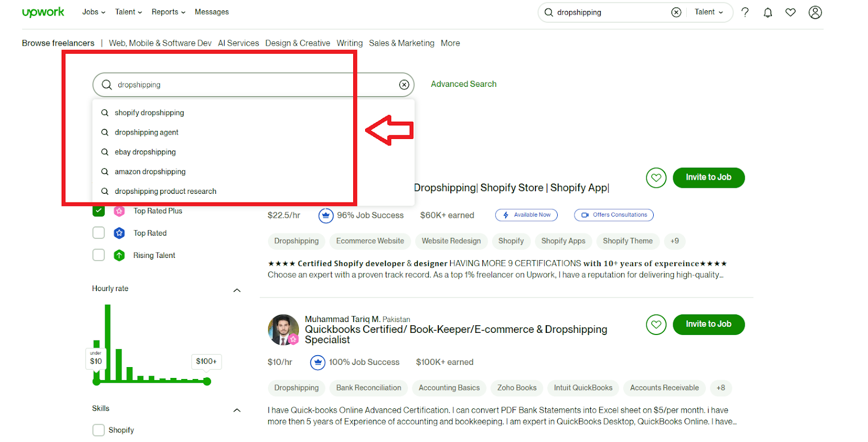Open Advanced Search
Screen dimensions: 868x442
tap(463, 84)
